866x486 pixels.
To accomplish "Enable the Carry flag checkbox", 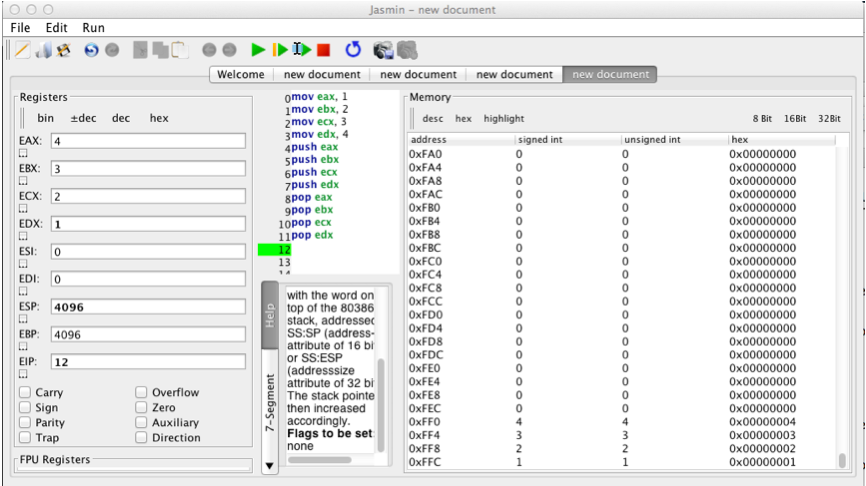I will pos(26,393).
